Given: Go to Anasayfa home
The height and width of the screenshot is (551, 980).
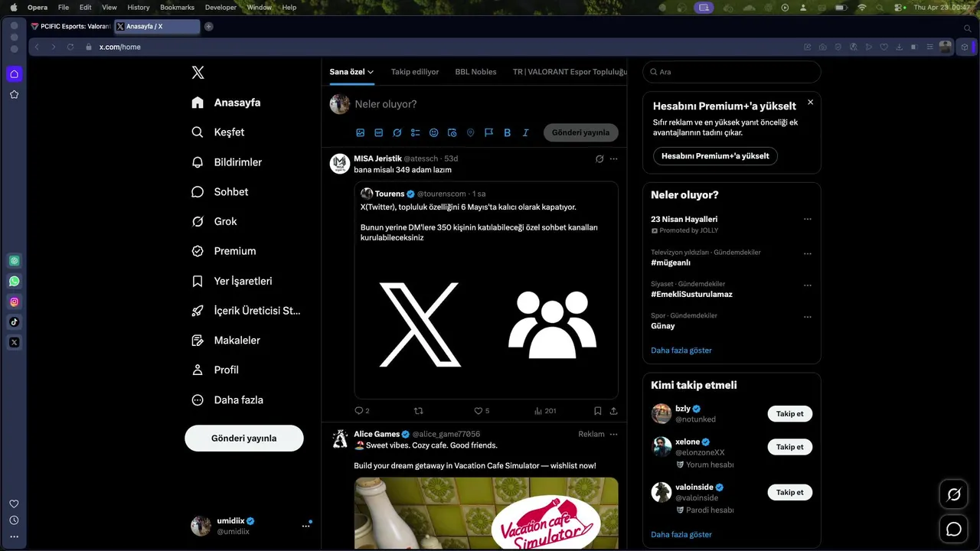Looking at the screenshot, I should click(x=227, y=103).
